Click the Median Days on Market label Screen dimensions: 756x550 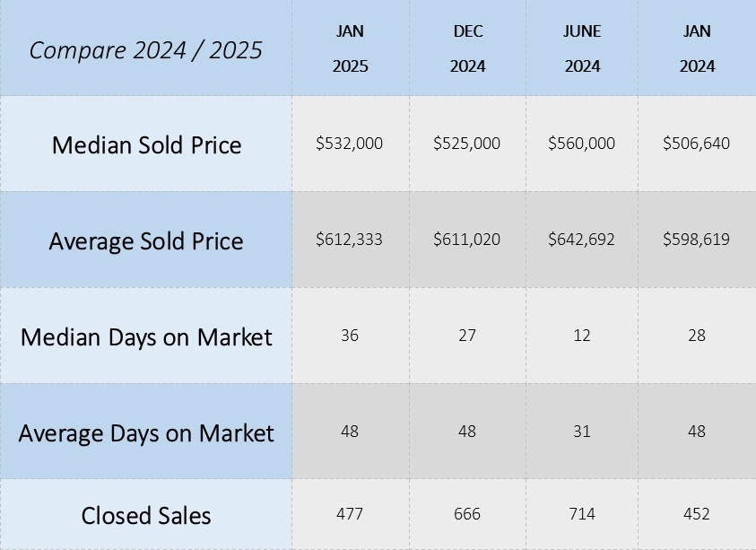[x=146, y=337]
